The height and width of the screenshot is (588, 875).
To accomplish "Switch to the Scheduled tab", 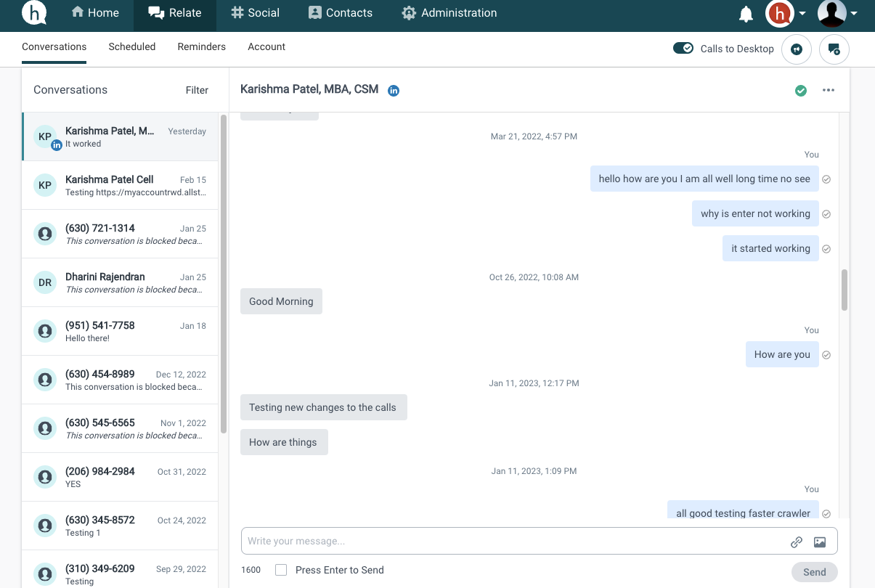I will point(131,46).
